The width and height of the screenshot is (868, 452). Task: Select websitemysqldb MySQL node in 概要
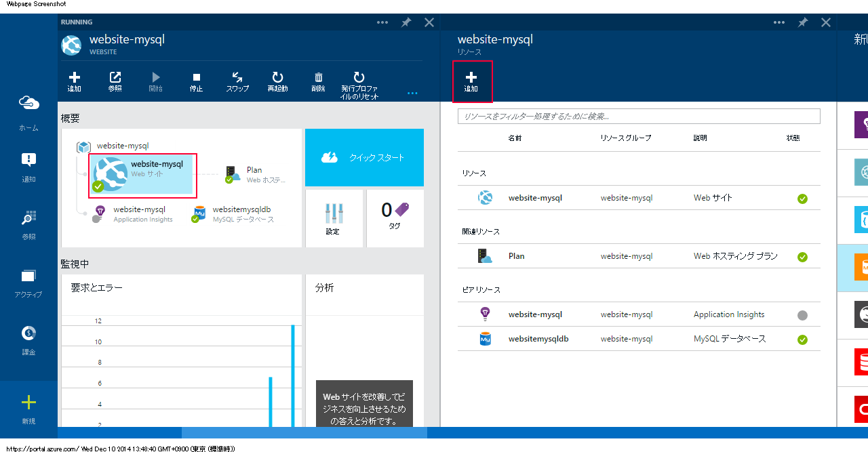click(234, 214)
